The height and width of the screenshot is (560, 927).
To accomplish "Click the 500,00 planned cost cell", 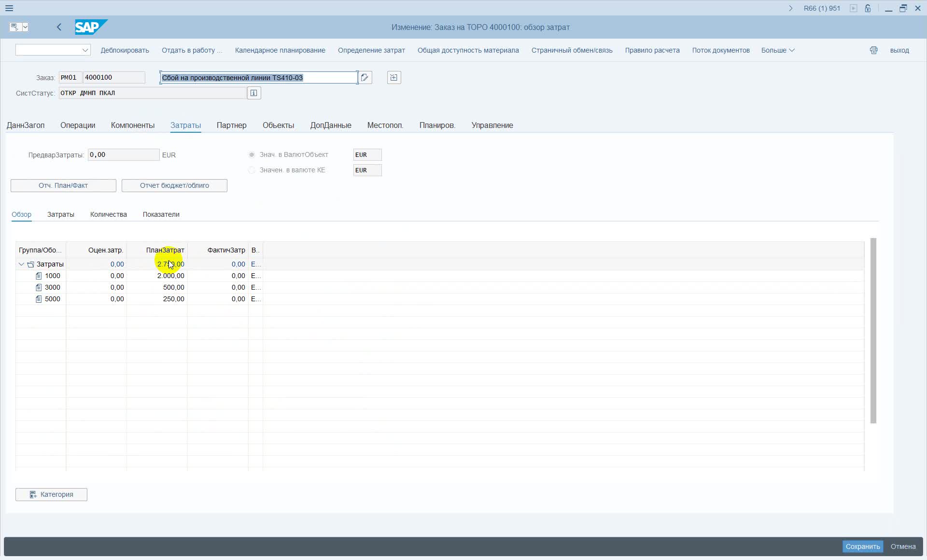I will pos(157,288).
